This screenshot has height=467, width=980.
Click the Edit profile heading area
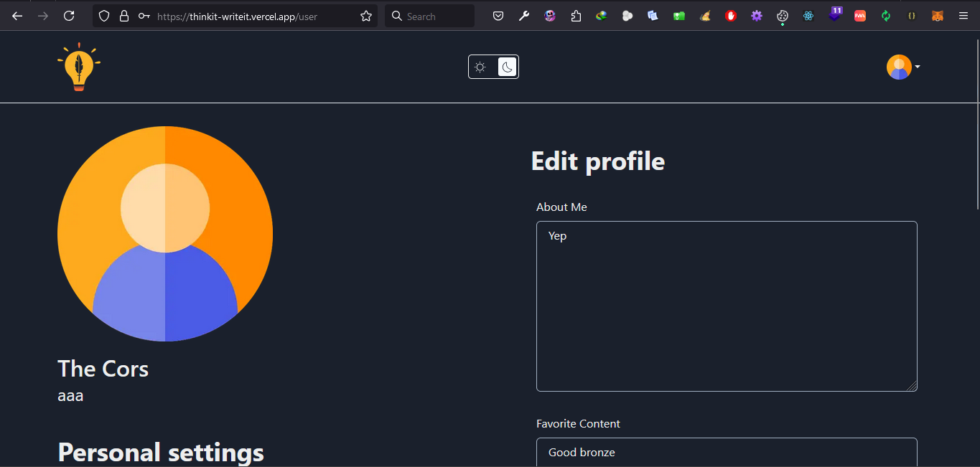pyautogui.click(x=597, y=161)
